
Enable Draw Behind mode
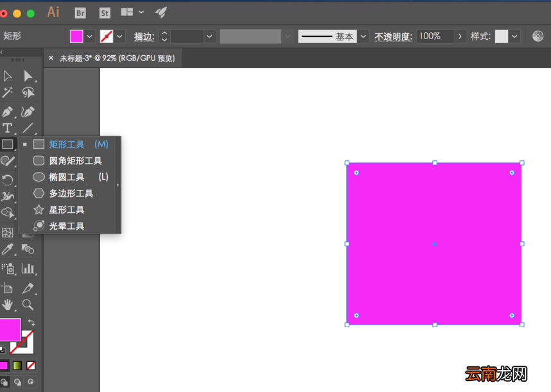click(17, 382)
